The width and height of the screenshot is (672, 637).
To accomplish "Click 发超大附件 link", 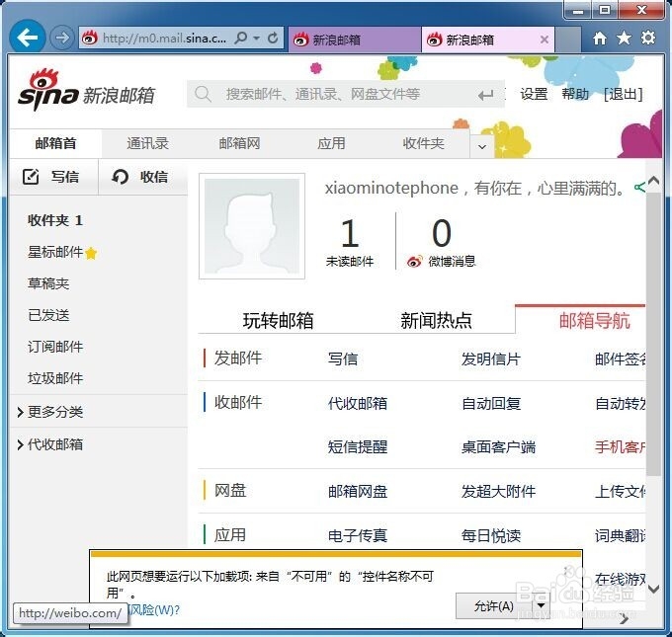I will click(498, 492).
